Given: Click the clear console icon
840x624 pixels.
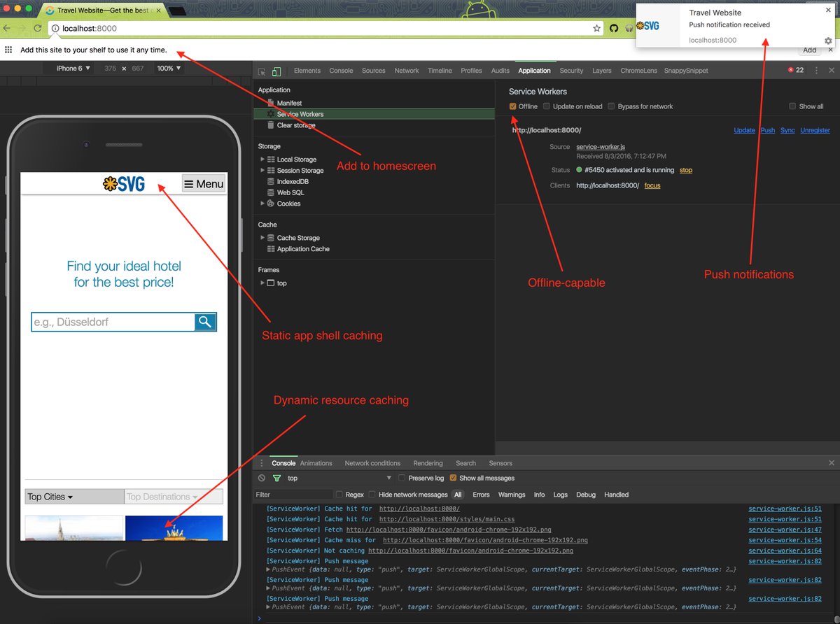Looking at the screenshot, I should (262, 478).
